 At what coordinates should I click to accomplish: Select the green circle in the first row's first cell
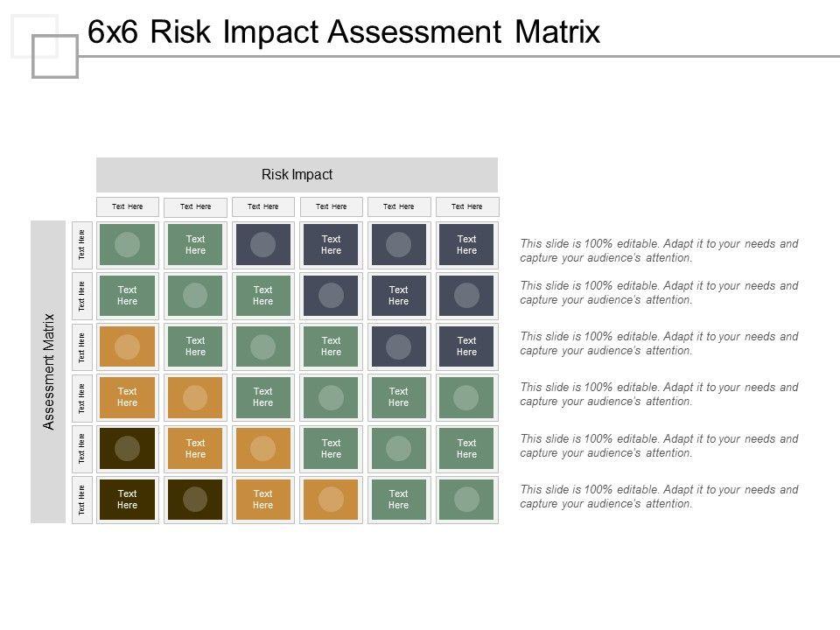pyautogui.click(x=128, y=244)
